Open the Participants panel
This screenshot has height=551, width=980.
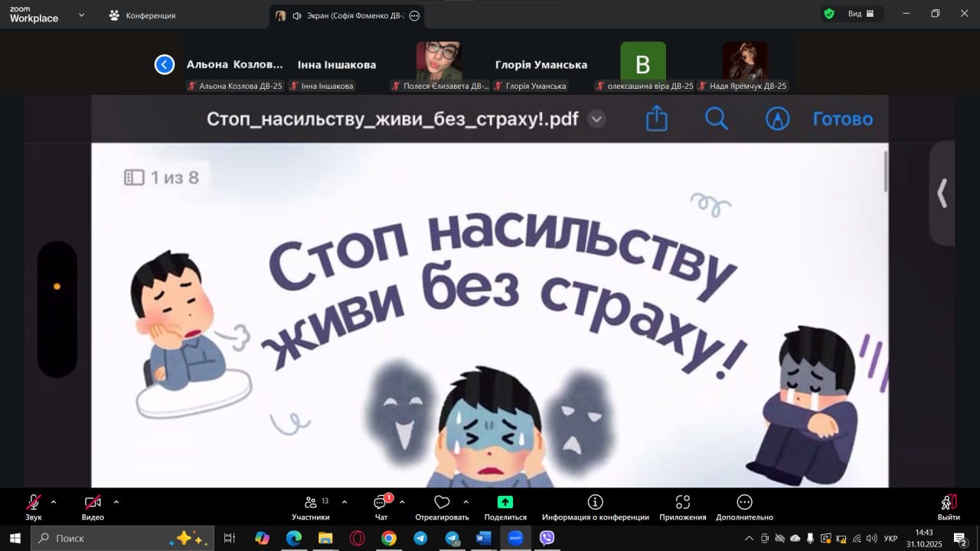pos(311,507)
